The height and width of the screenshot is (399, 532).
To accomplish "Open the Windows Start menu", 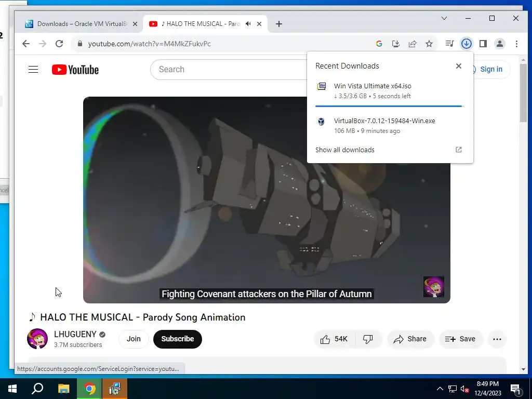I will click(12, 389).
